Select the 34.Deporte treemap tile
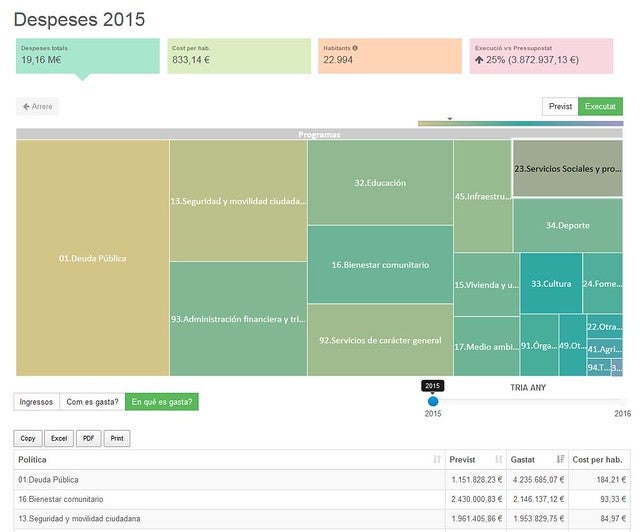Screen dimensions: 640x532 pos(567,226)
